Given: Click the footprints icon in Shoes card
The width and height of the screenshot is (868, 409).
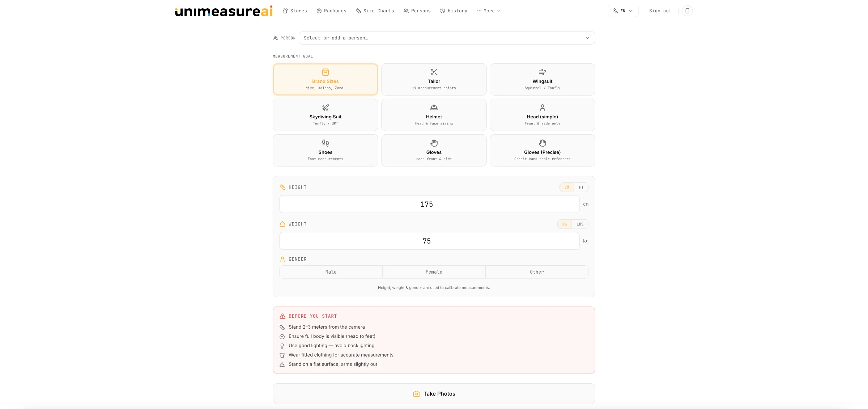Looking at the screenshot, I should click(325, 143).
